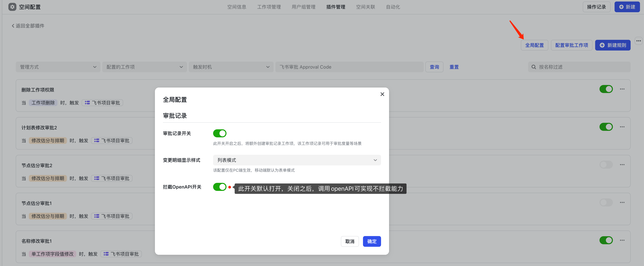This screenshot has height=266, width=644.
Task: Click the 空间配置 gear icon
Action: click(12, 7)
